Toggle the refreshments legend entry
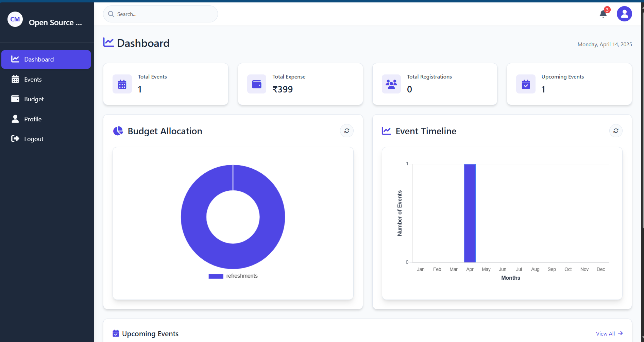 [x=233, y=276]
